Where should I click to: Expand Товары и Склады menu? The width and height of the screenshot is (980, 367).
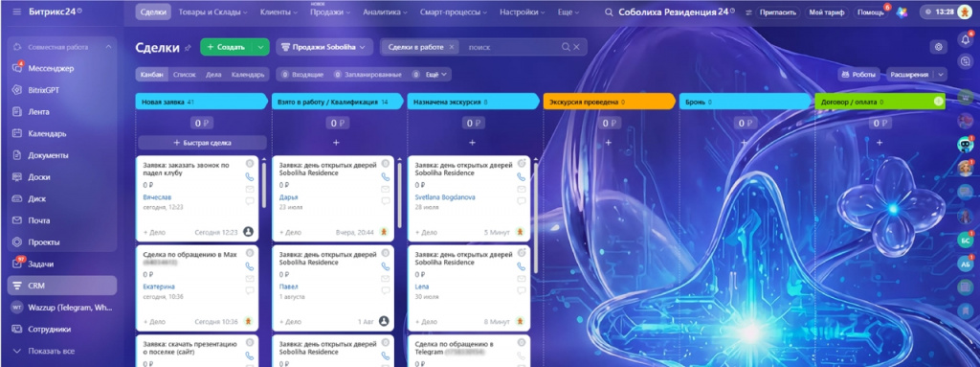[x=212, y=11]
